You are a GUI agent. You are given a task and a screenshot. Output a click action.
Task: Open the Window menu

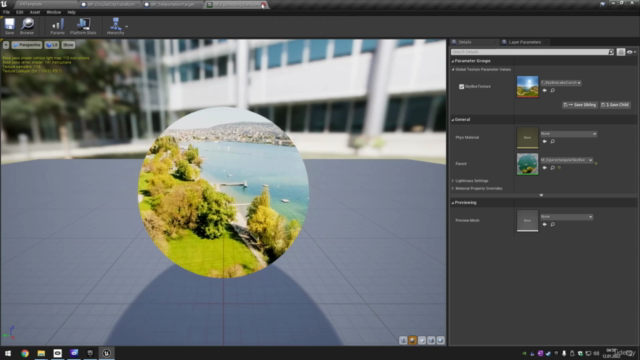coord(53,12)
